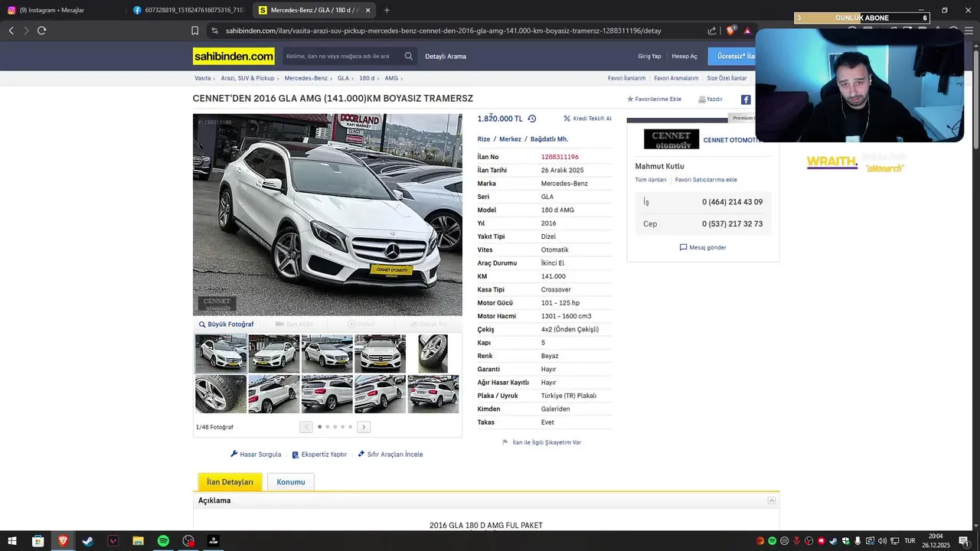Click Ekspertiz Yaptır link
The image size is (980, 551).
(x=319, y=455)
